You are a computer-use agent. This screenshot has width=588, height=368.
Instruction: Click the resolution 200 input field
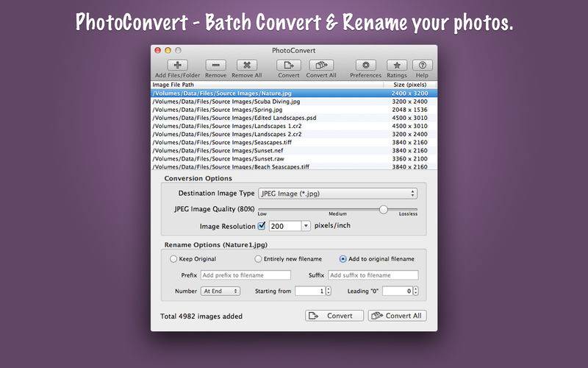click(285, 226)
